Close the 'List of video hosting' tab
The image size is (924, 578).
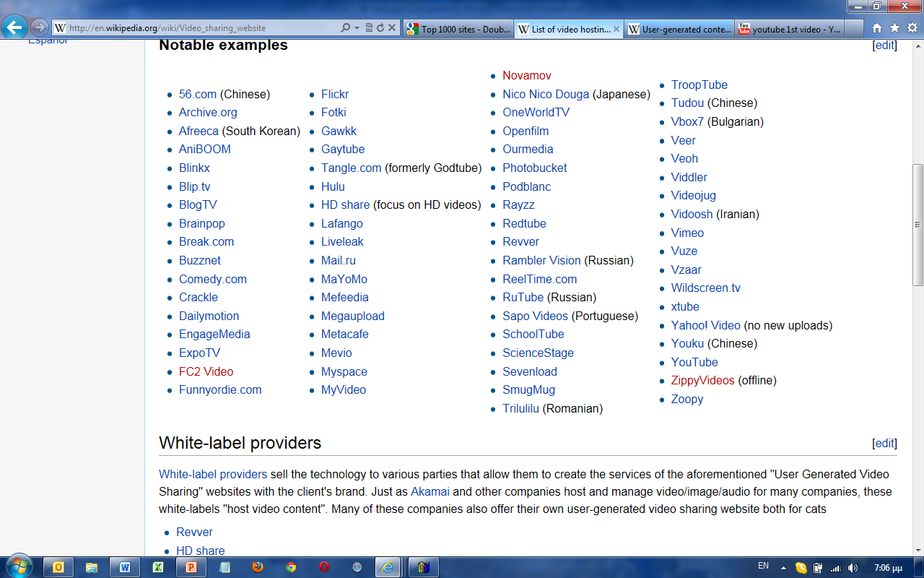click(617, 29)
